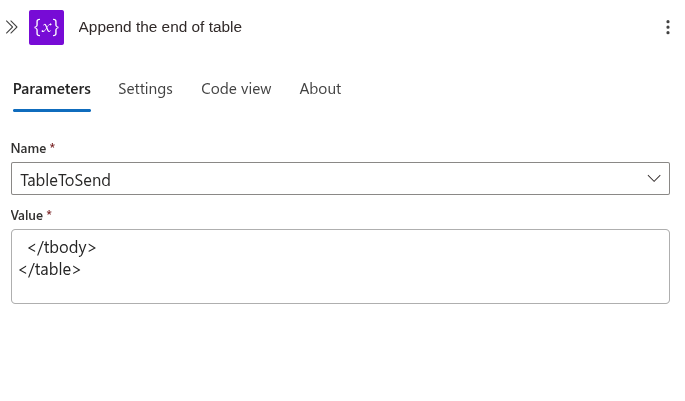Click the TableToSend variable name text
The width and height of the screenshot is (685, 401).
(66, 180)
